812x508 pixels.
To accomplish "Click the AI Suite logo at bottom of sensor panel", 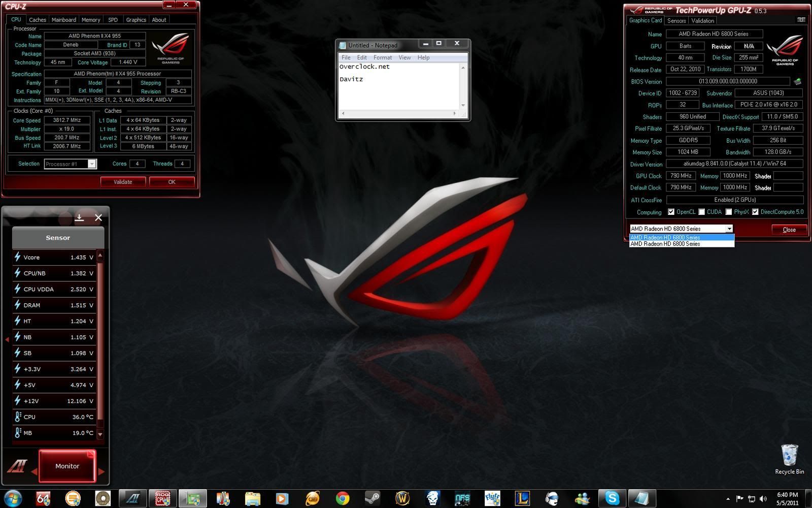I will 16,466.
